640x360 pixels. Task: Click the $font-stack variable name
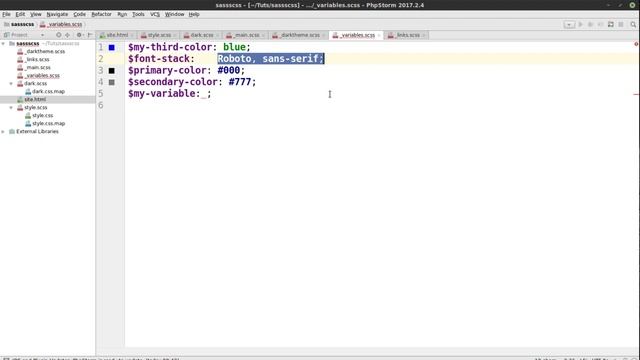(x=158, y=59)
